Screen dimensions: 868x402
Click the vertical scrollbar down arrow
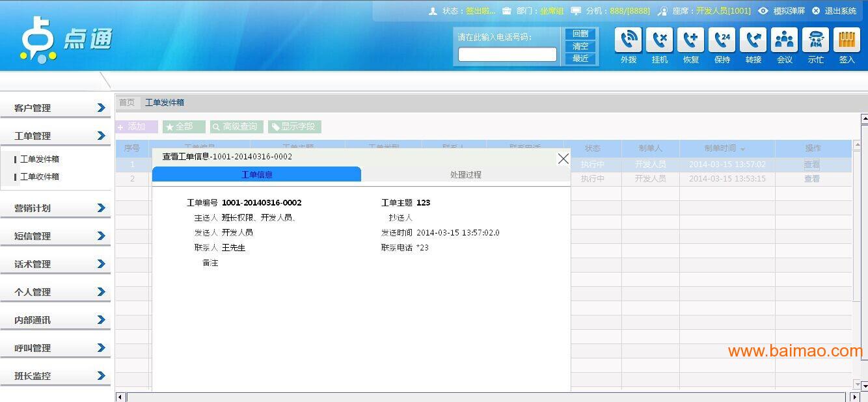863,385
